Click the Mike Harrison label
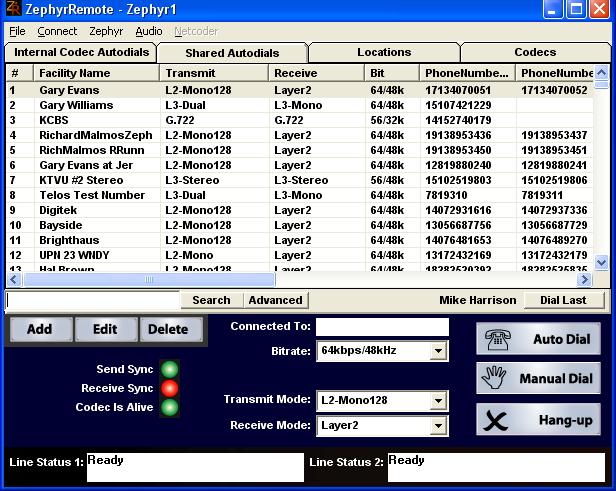The image size is (616, 491). click(x=478, y=300)
